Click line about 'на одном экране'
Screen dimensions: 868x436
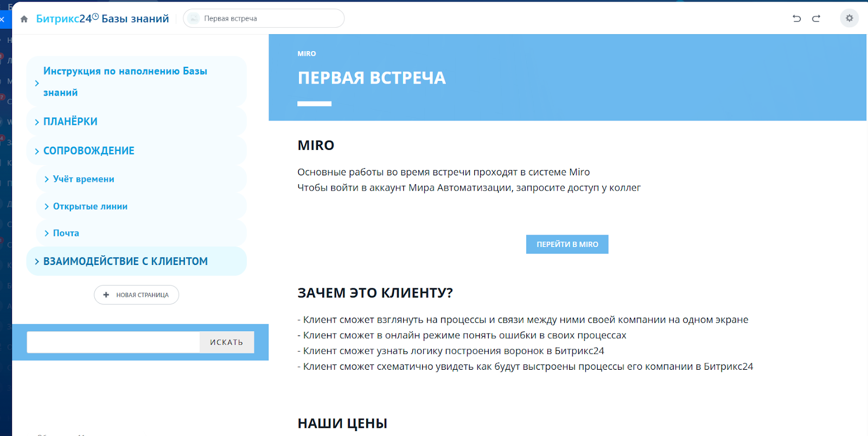click(523, 320)
